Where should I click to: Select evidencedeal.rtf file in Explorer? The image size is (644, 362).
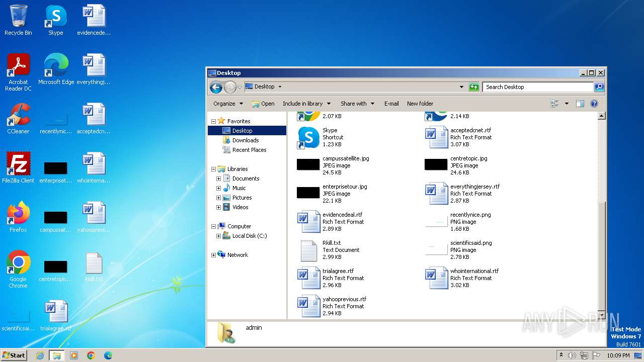coord(331,222)
